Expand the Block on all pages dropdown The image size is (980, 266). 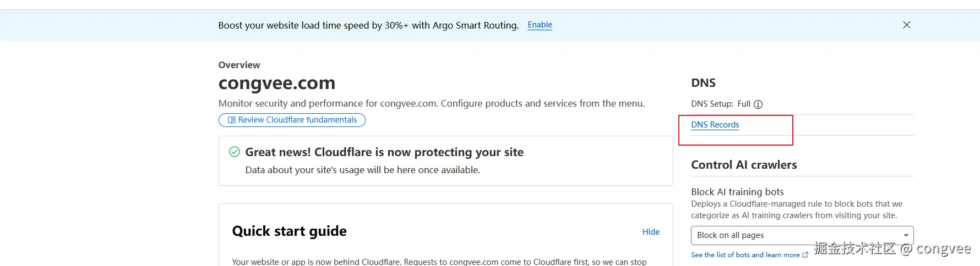coord(802,235)
